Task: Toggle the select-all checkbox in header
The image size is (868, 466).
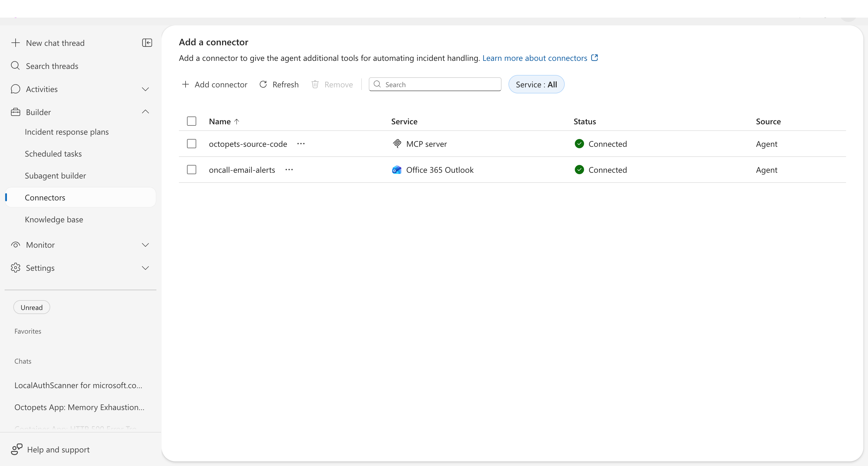Action: [x=191, y=121]
